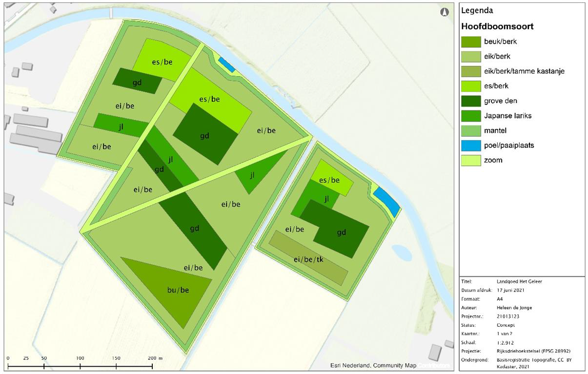Click the title value 'Landgoed Het Geleer'
Image resolution: width=588 pixels, height=374 pixels.
click(x=519, y=281)
